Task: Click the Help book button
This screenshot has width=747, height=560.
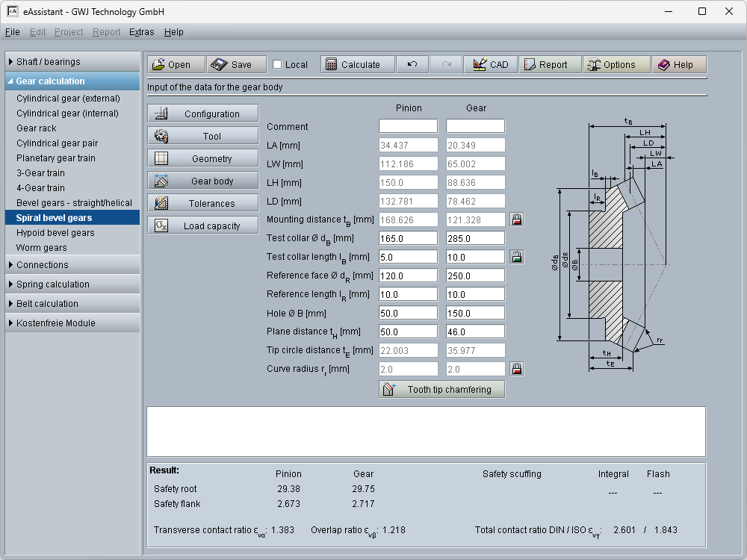Action: tap(678, 65)
